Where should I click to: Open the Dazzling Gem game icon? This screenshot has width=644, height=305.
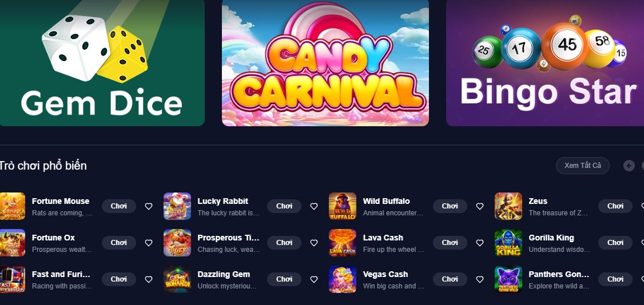177,279
